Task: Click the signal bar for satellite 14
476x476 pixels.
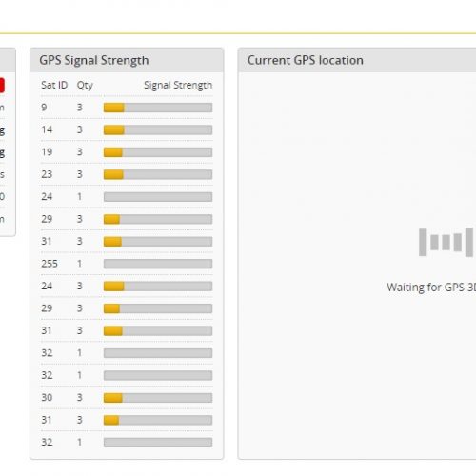Action: click(158, 129)
